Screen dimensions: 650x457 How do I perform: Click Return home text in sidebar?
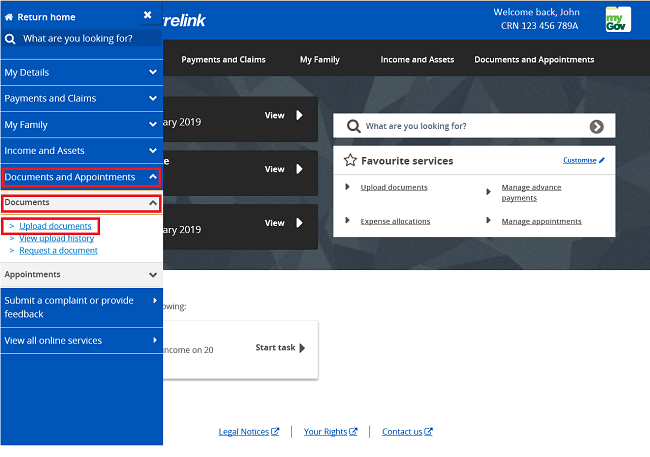click(x=46, y=17)
